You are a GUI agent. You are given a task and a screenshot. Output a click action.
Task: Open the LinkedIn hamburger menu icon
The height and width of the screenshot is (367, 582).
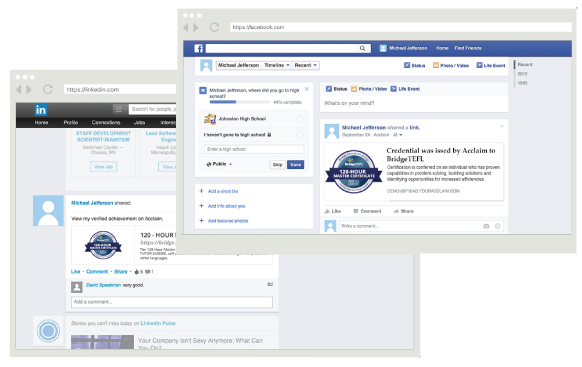point(119,109)
